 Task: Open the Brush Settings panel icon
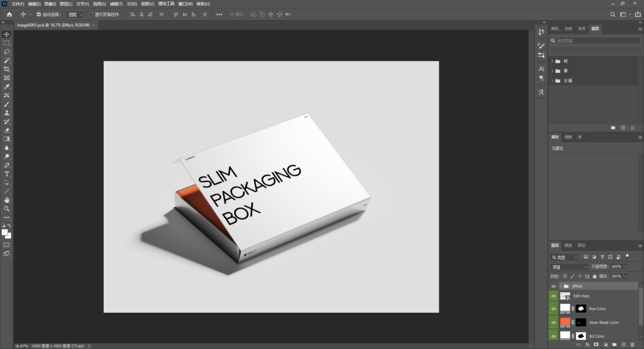(x=541, y=45)
